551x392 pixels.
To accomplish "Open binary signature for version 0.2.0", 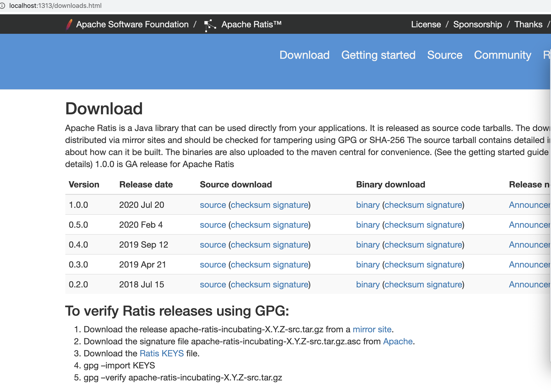I will pos(444,285).
